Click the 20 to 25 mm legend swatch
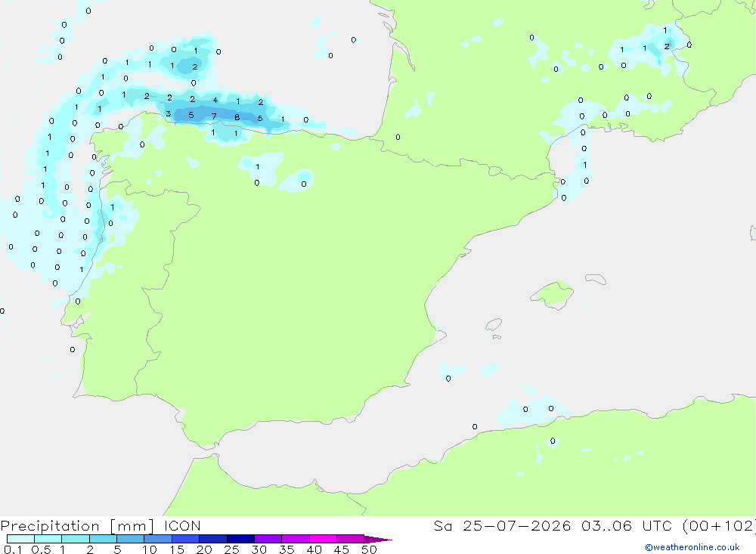This screenshot has height=554, width=756. tap(213, 539)
